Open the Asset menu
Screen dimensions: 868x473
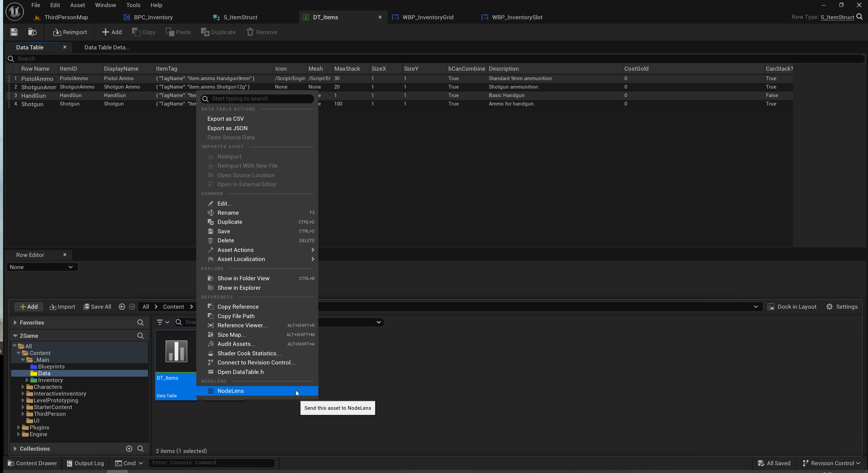click(77, 5)
